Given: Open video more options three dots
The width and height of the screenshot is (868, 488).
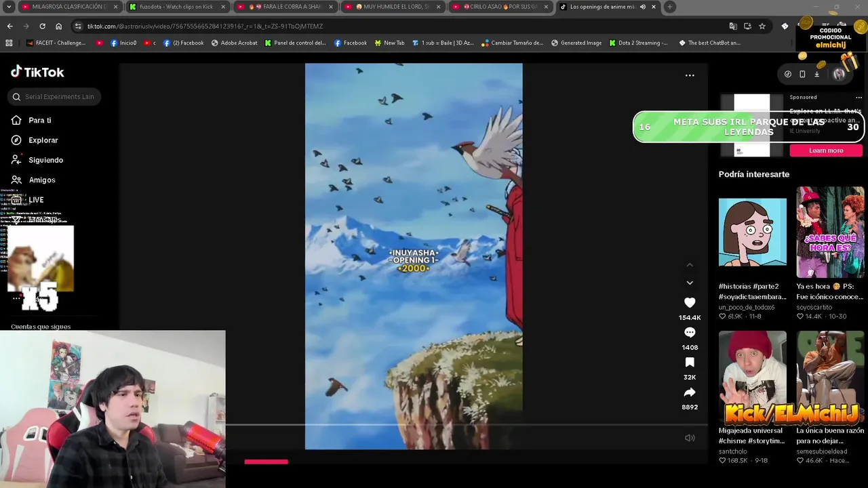Looking at the screenshot, I should point(690,75).
